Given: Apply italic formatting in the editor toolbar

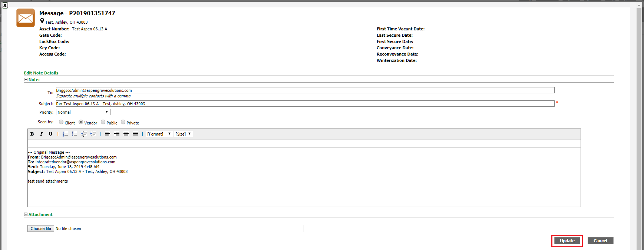Looking at the screenshot, I should point(41,134).
